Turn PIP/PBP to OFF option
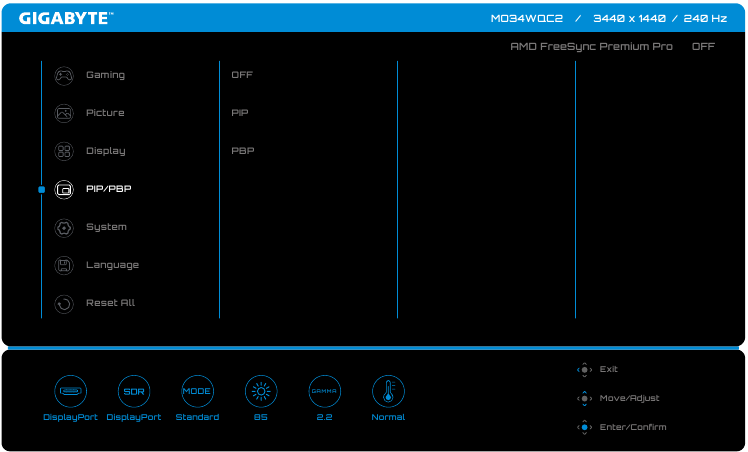Viewport: 748px width, 452px height. point(242,75)
